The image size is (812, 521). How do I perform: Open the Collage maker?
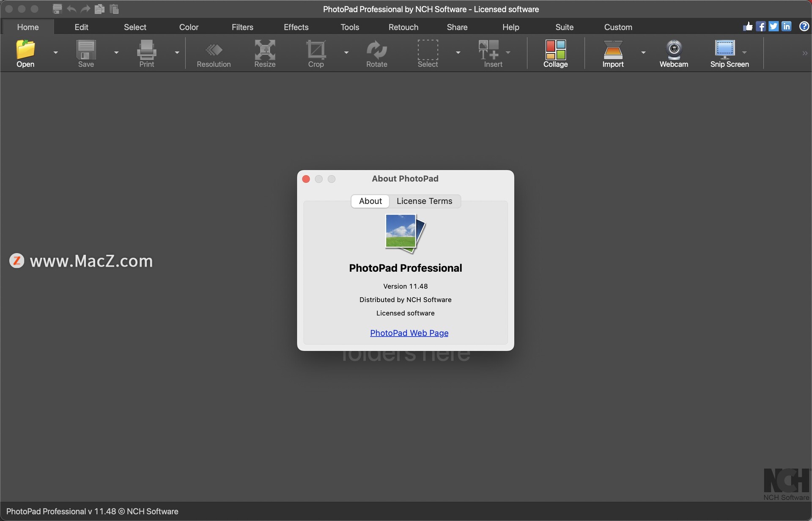pyautogui.click(x=555, y=53)
